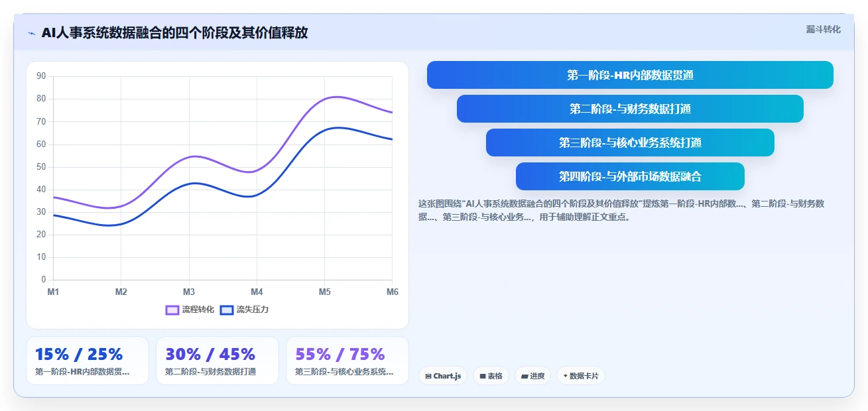Click the square icon in the 表格 chip
The width and height of the screenshot is (868, 411).
pyautogui.click(x=483, y=377)
